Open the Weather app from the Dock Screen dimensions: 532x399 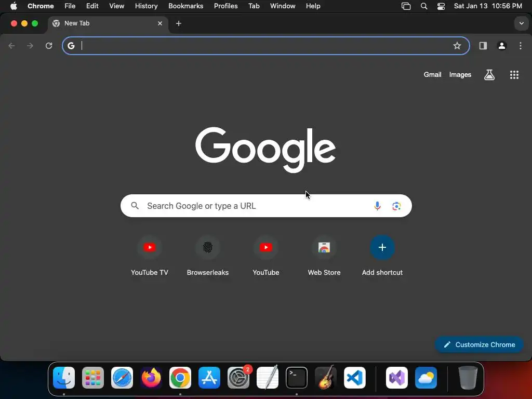tap(426, 378)
